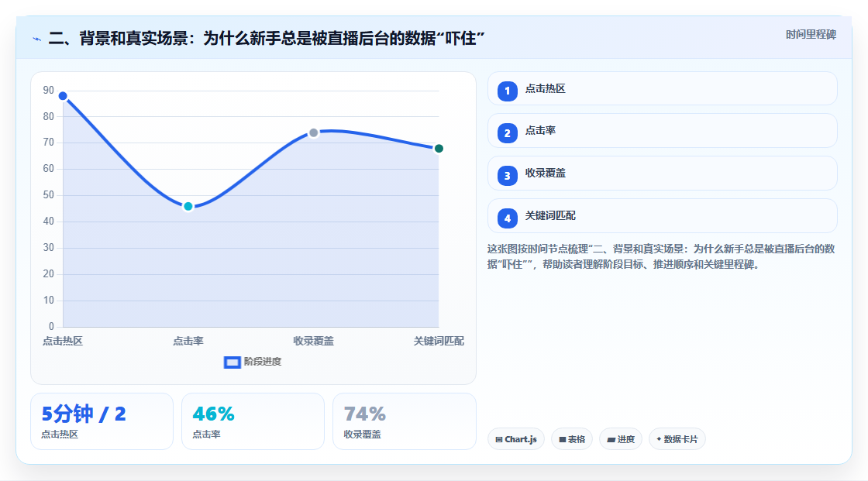Select the cyan 点击率 data point
This screenshot has width=868, height=481.
click(188, 207)
